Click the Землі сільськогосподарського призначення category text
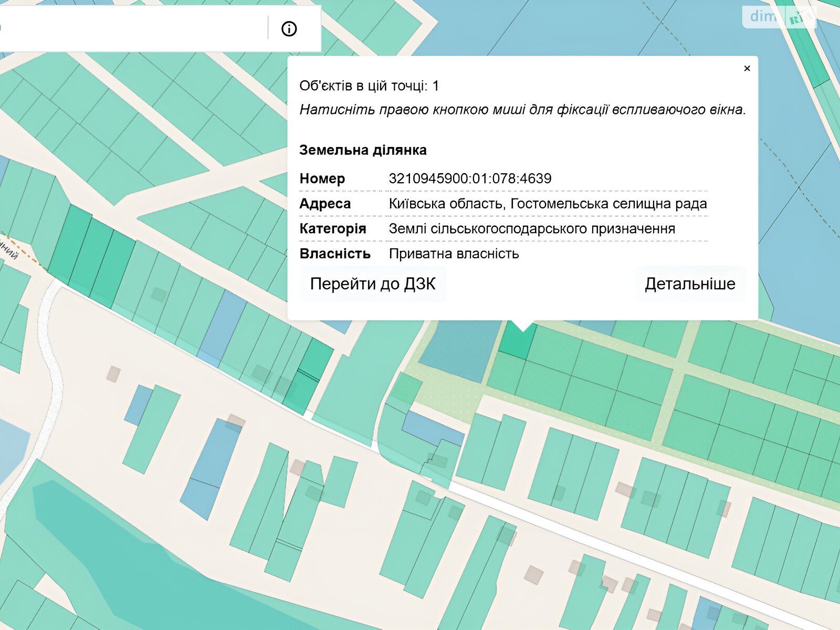 (531, 229)
